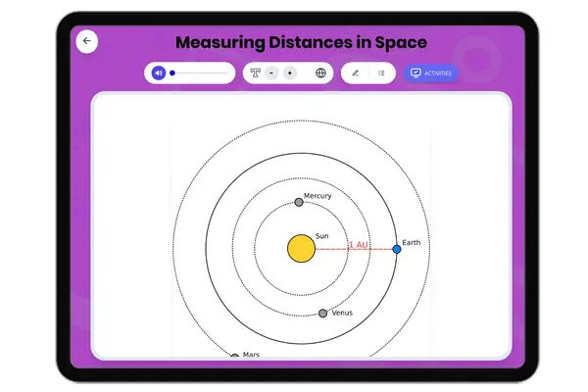Open the Activities button
Viewport: 588px width, 392px height.
pos(431,73)
